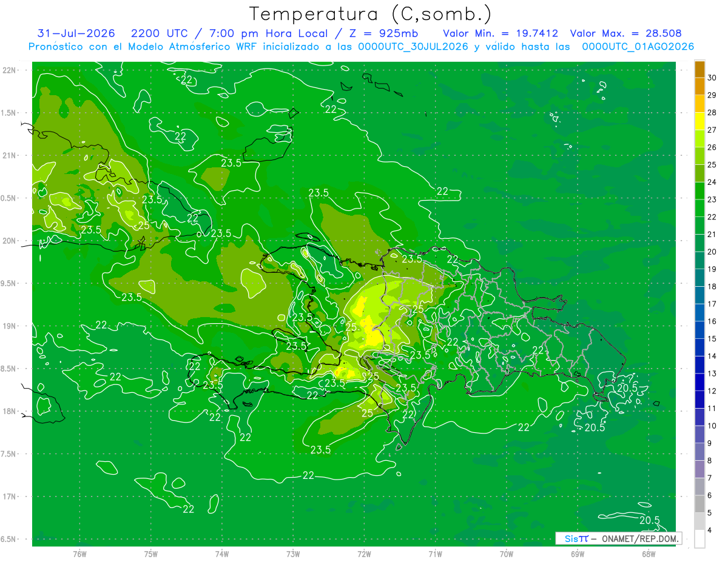Click the brown swatch above 30 in legend

(699, 69)
